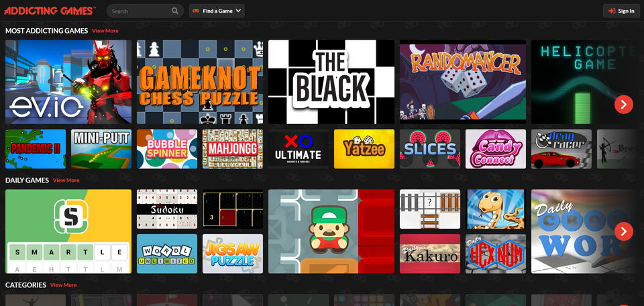This screenshot has width=644, height=306.
Task: Open the green-capped mustache character game tile
Action: (331, 232)
